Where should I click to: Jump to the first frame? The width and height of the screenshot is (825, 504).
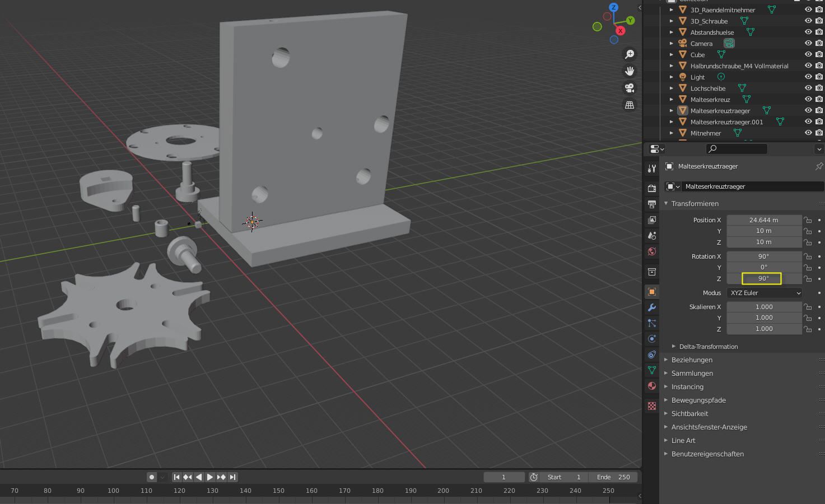[176, 477]
